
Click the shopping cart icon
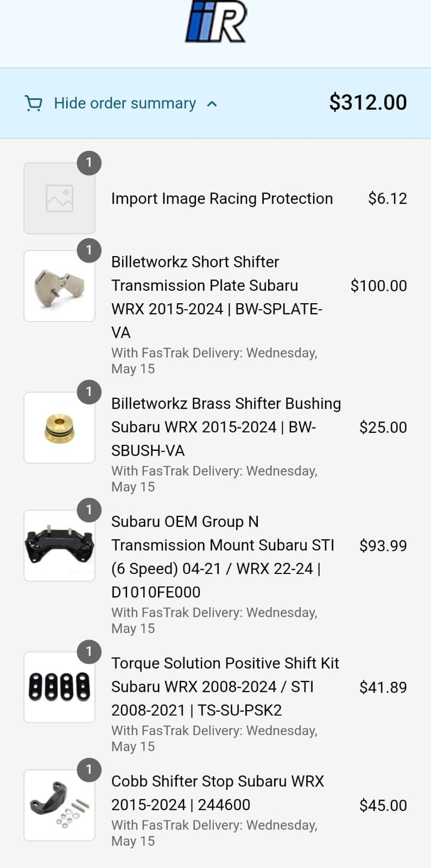[34, 103]
